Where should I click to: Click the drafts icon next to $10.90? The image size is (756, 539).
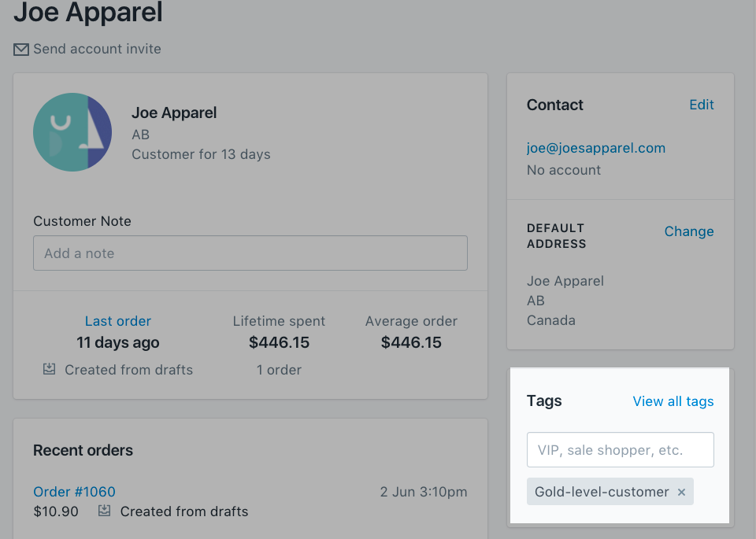pyautogui.click(x=105, y=511)
